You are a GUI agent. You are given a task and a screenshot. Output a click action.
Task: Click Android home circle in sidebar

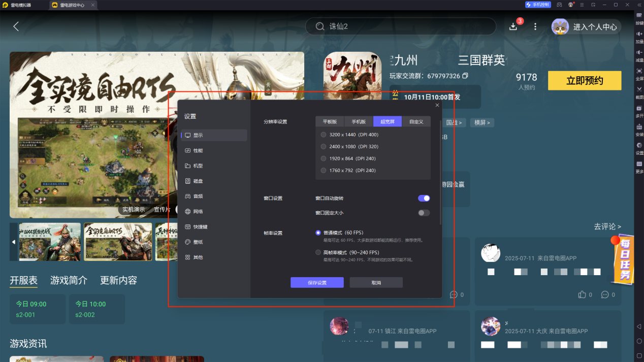click(639, 341)
